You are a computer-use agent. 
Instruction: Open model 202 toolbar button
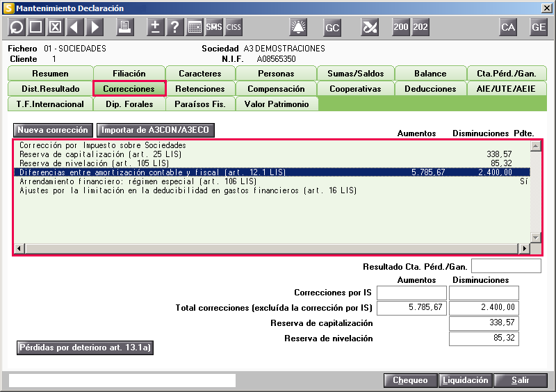click(x=420, y=27)
